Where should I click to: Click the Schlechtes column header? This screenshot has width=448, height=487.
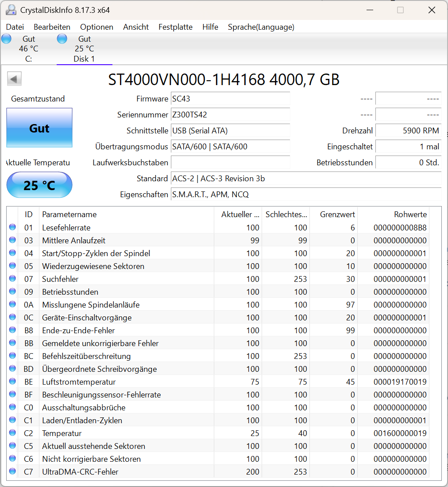(286, 214)
